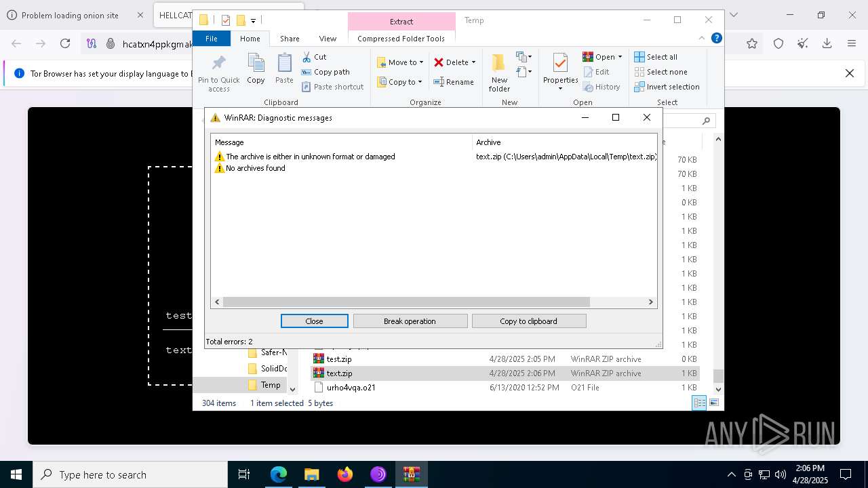Image resolution: width=868 pixels, height=488 pixels.
Task: Click the shield security level icon
Action: 778,43
